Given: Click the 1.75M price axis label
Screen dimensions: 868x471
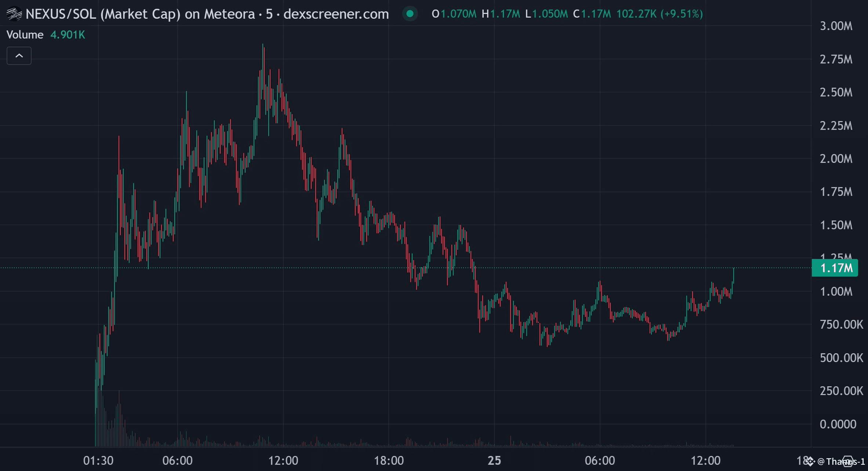Looking at the screenshot, I should pos(836,191).
